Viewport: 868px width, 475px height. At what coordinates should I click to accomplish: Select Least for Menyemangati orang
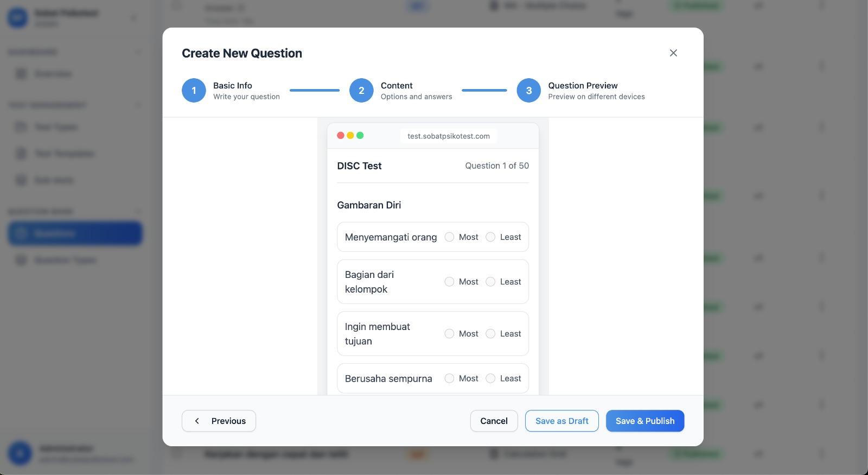point(490,237)
